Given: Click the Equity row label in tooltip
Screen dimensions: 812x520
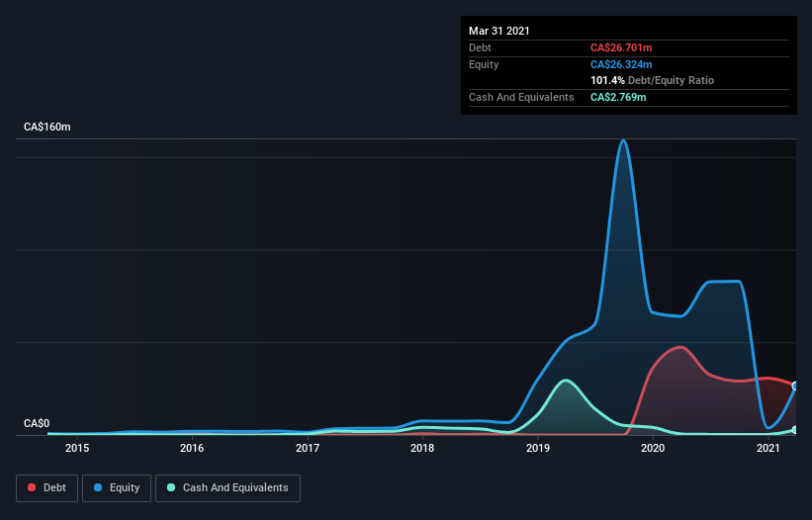Looking at the screenshot, I should click(x=484, y=64).
